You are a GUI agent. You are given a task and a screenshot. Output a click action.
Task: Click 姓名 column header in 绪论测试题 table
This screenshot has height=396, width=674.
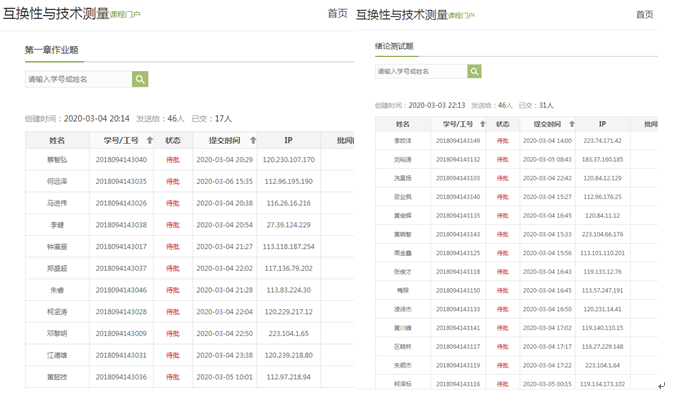coord(403,124)
